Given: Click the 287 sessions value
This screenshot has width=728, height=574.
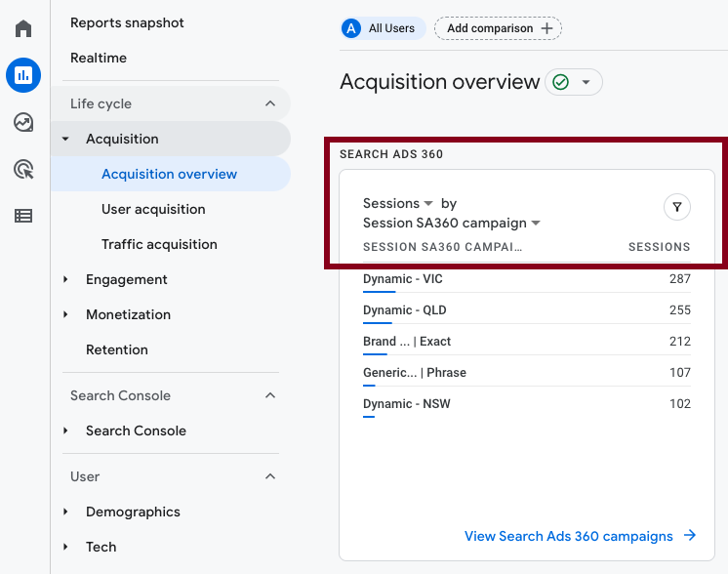Looking at the screenshot, I should coord(680,278).
